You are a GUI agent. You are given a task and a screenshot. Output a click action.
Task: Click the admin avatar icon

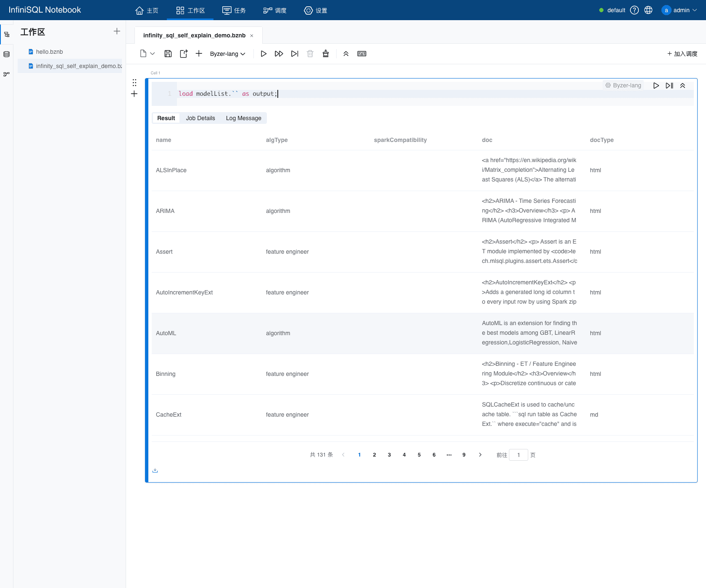[666, 10]
